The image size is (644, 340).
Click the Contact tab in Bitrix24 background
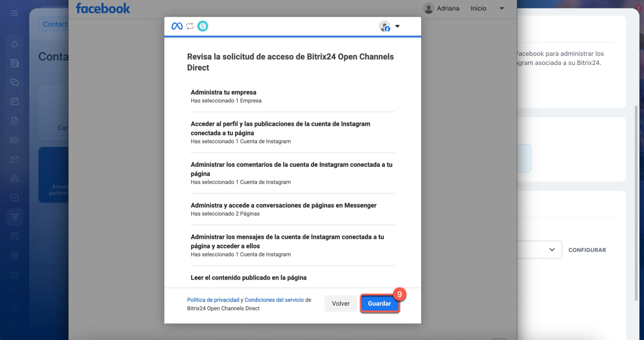54,24
